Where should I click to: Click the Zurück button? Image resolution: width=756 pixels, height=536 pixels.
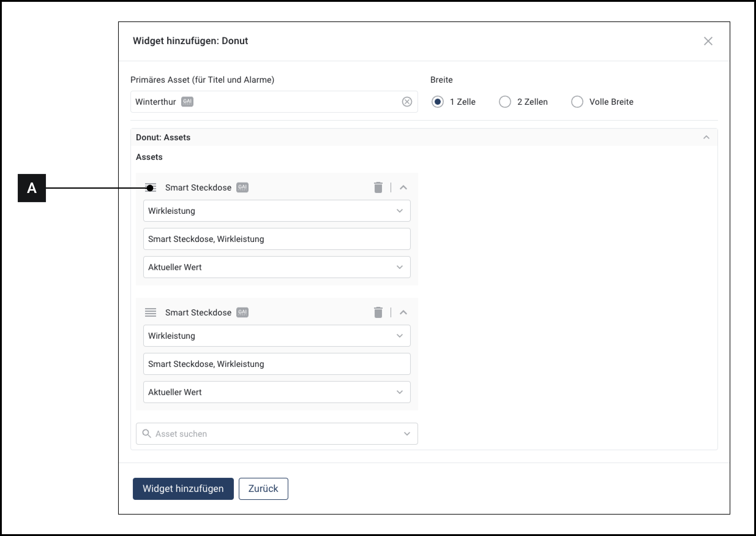click(263, 489)
